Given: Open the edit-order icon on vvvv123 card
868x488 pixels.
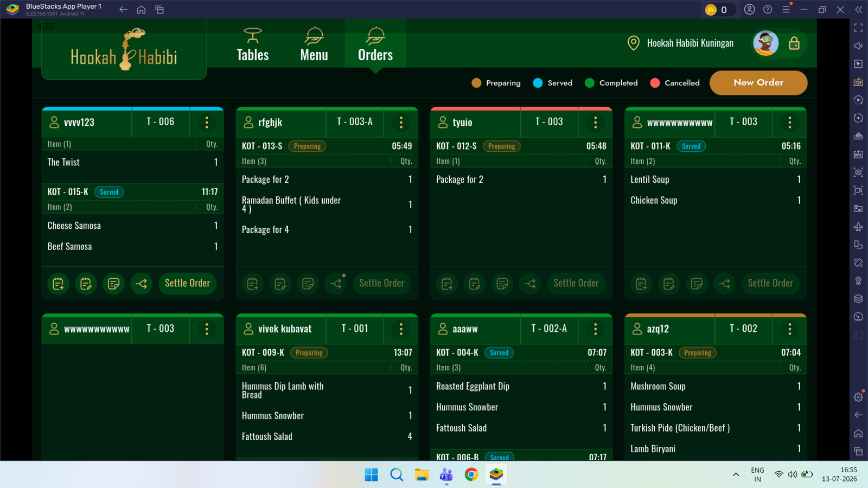Looking at the screenshot, I should (x=86, y=284).
